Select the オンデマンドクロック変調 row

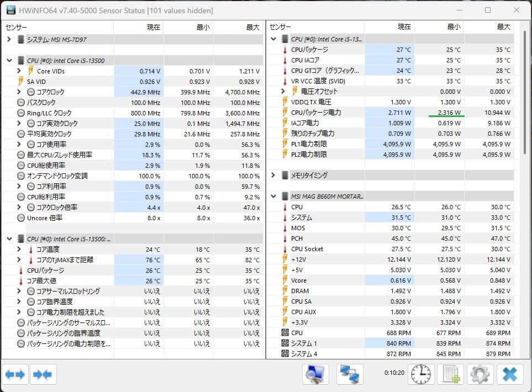click(133, 176)
